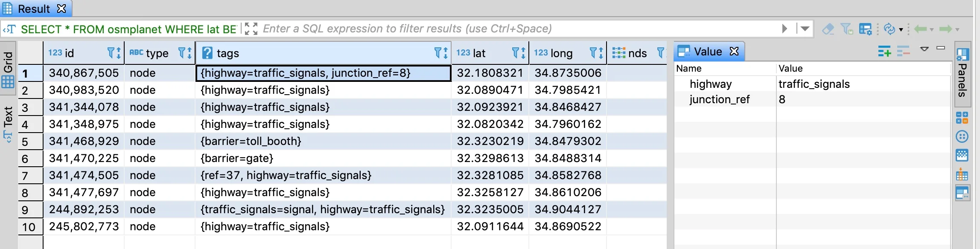This screenshot has height=249, width=980.
Task: Toggle filter/sort on the tags column
Action: pyautogui.click(x=441, y=53)
